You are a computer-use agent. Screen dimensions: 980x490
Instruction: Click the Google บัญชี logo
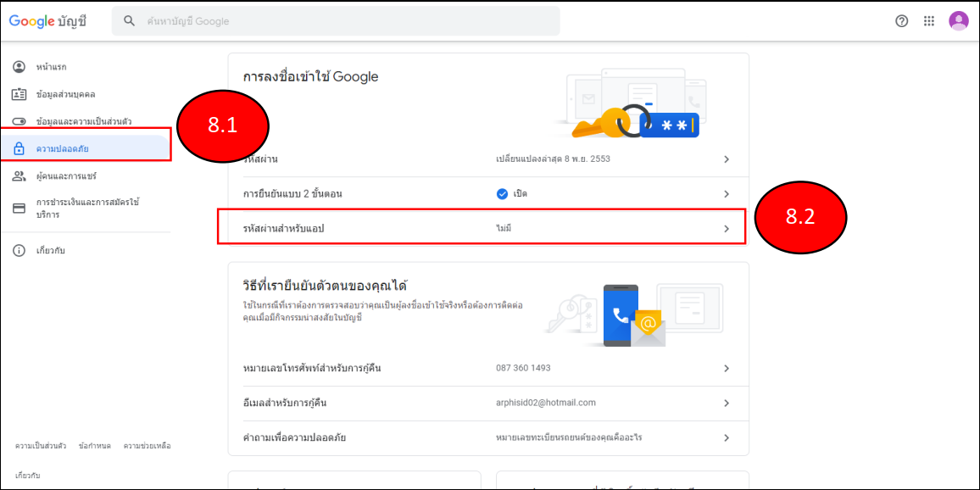(47, 20)
